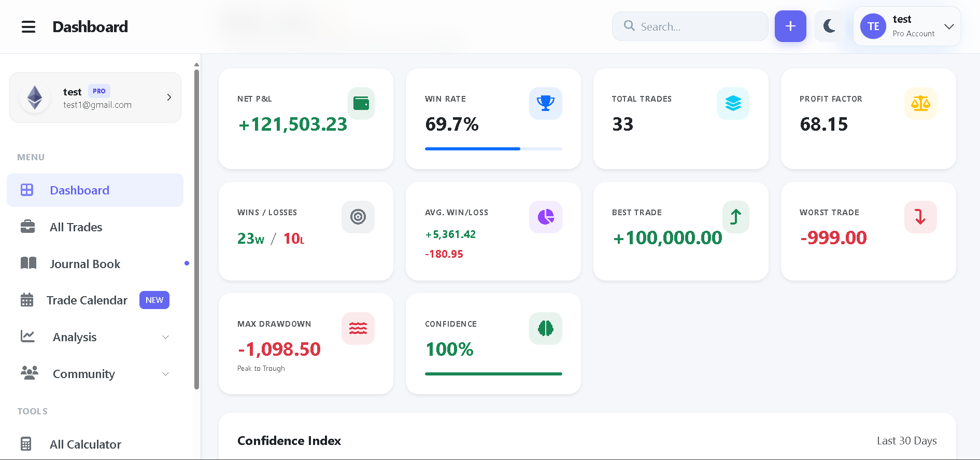Image resolution: width=980 pixels, height=460 pixels.
Task: Open Trade Calendar in the sidebar
Action: (x=95, y=300)
